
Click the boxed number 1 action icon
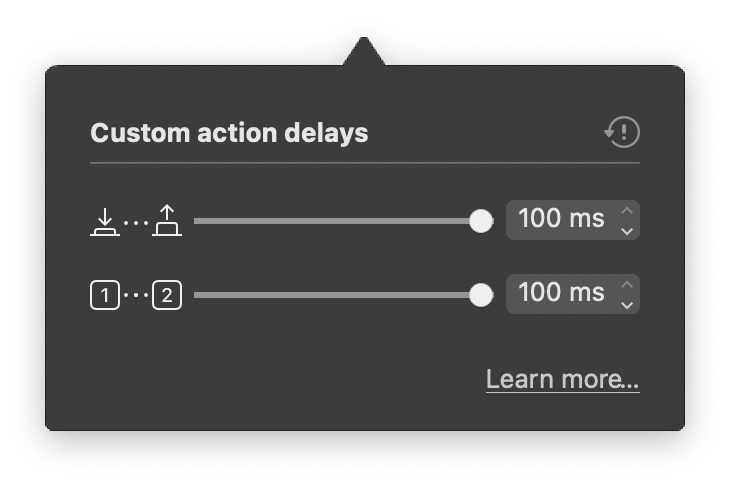coord(105,295)
